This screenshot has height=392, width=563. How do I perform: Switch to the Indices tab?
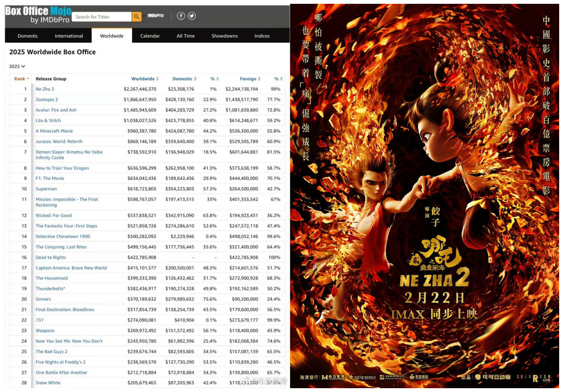tap(262, 36)
